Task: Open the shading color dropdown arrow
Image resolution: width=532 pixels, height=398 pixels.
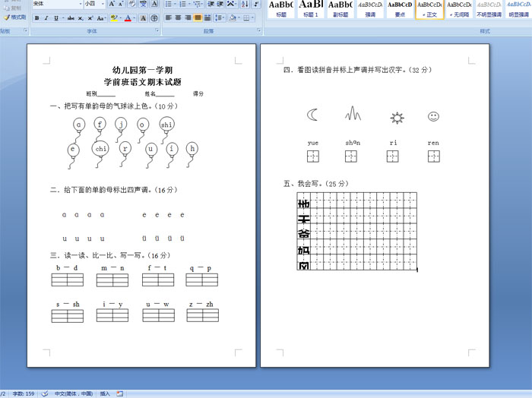Action: pos(239,17)
